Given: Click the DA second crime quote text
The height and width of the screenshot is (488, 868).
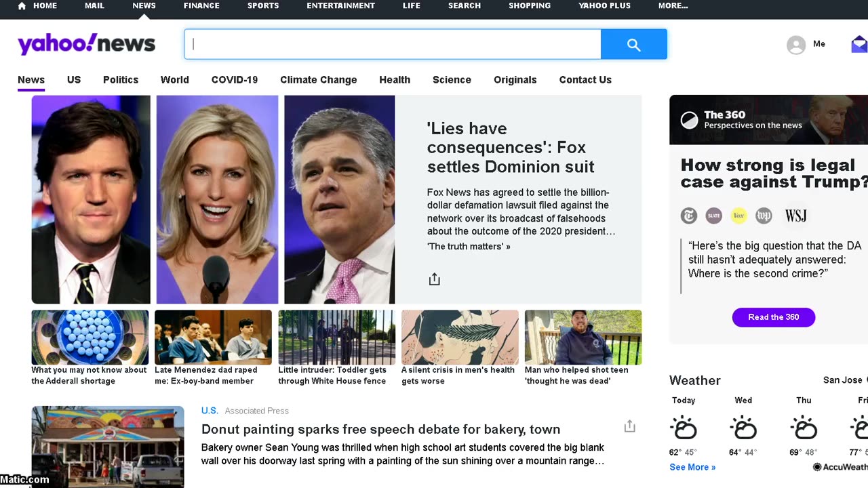Looking at the screenshot, I should tap(774, 260).
